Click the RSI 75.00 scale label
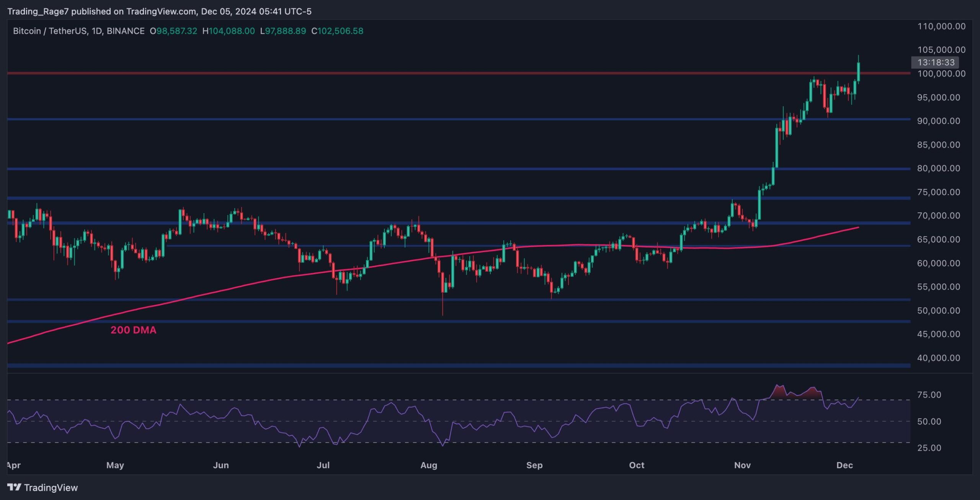The image size is (980, 500). [929, 395]
